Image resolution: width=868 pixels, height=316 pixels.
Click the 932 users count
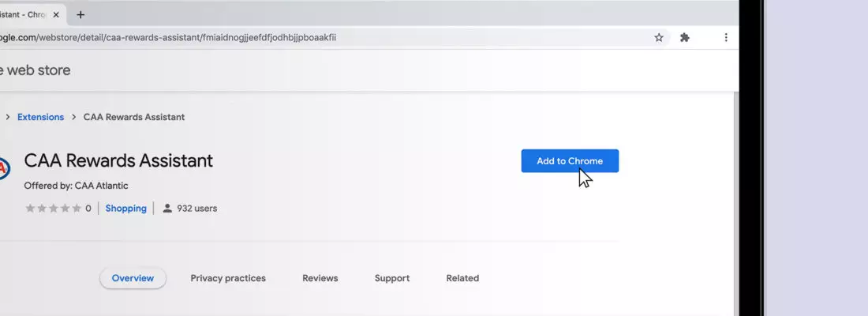[x=196, y=209]
